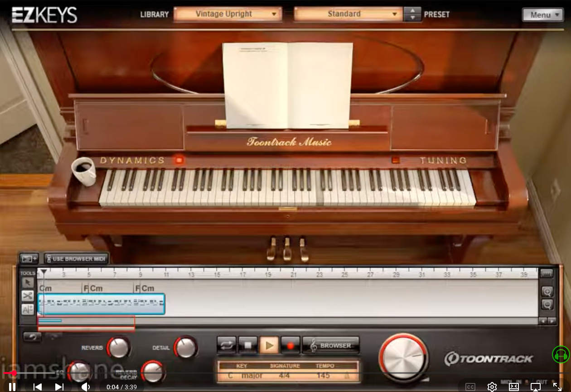
Task: Open the Library dropdown showing Vintage Upright
Action: coord(227,14)
